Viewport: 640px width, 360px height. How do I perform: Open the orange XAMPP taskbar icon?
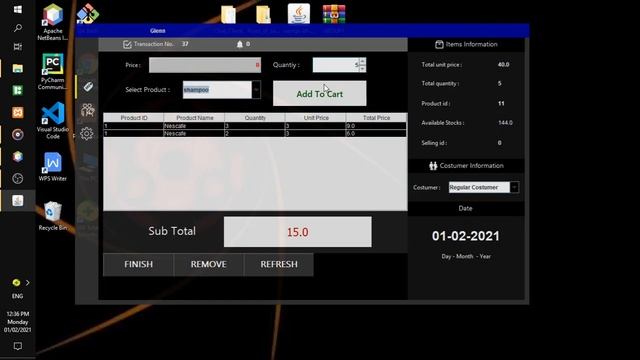point(18,112)
